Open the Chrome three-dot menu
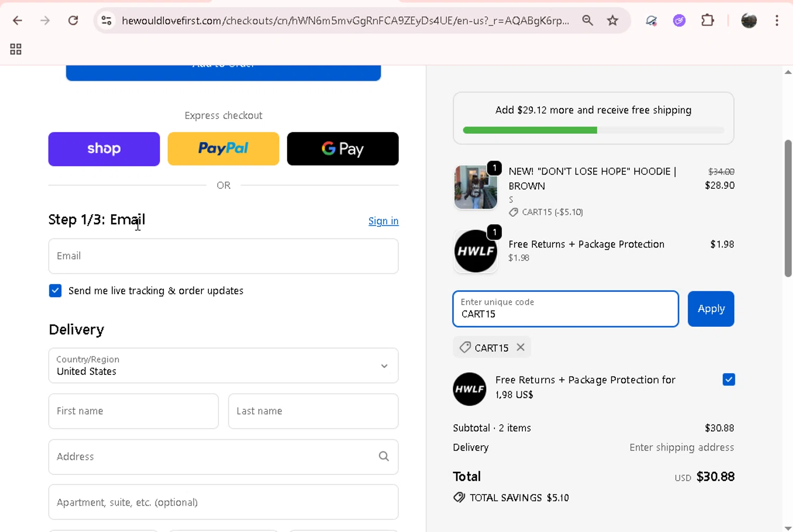 pyautogui.click(x=777, y=21)
